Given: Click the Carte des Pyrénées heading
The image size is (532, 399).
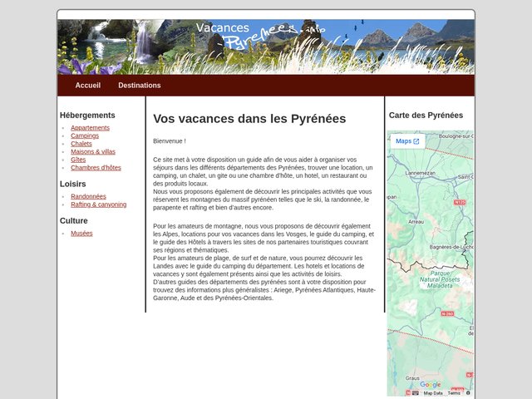Looking at the screenshot, I should (x=426, y=116).
